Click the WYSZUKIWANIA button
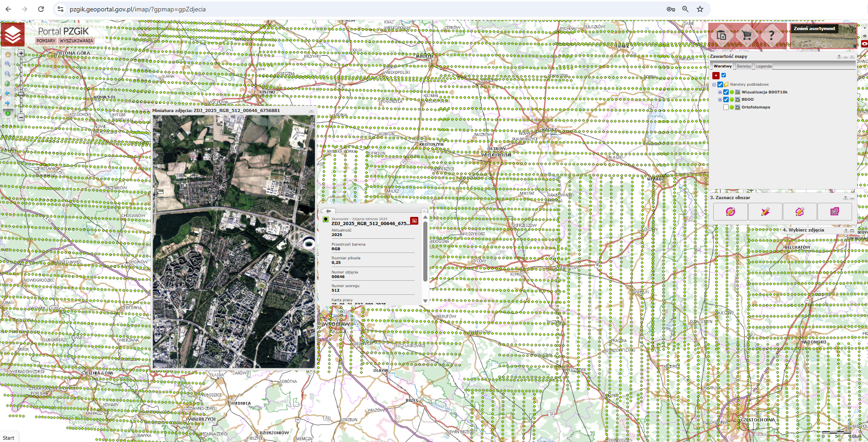The height and width of the screenshot is (442, 868). 76,41
